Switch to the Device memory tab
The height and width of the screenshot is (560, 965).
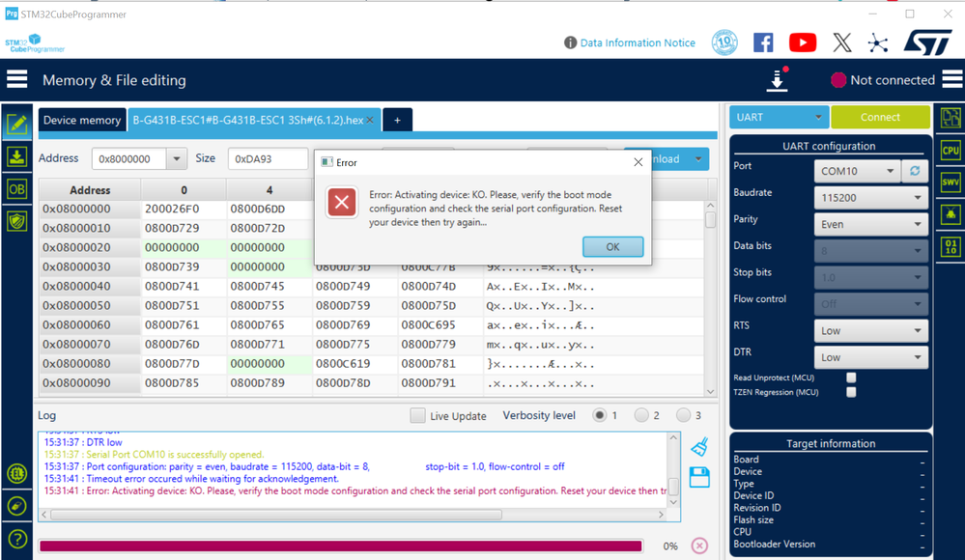click(82, 120)
